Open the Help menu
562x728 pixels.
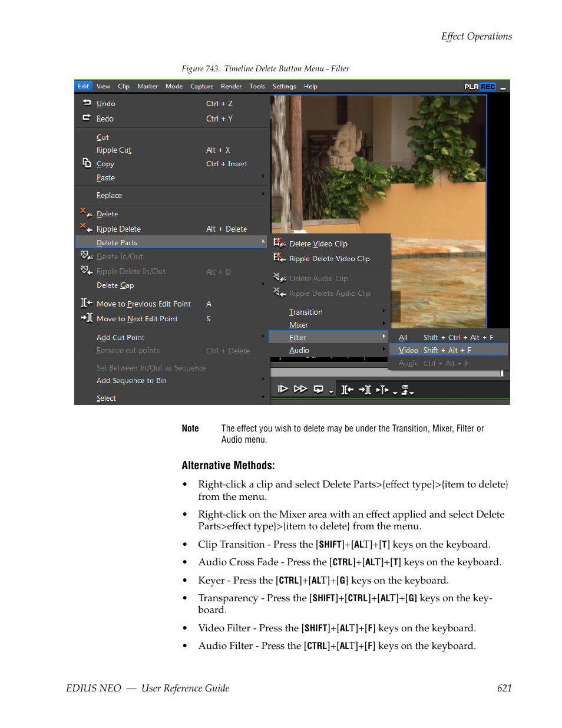311,86
